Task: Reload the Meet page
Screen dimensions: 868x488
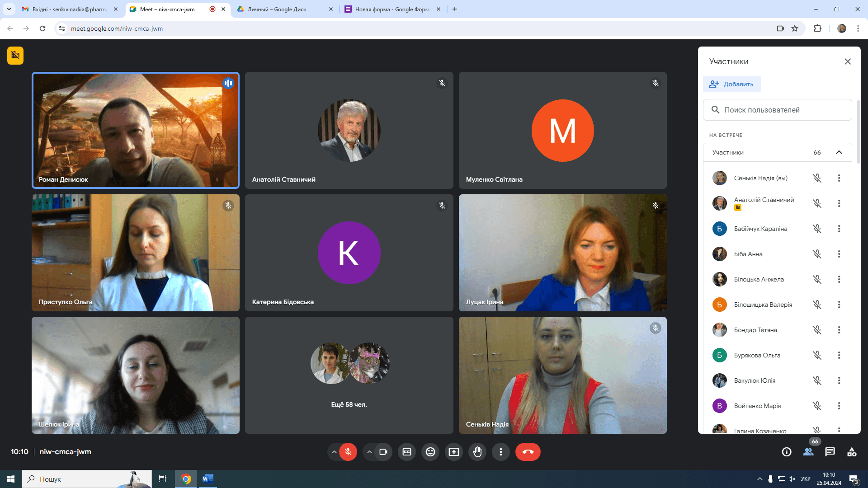Action: (x=42, y=28)
